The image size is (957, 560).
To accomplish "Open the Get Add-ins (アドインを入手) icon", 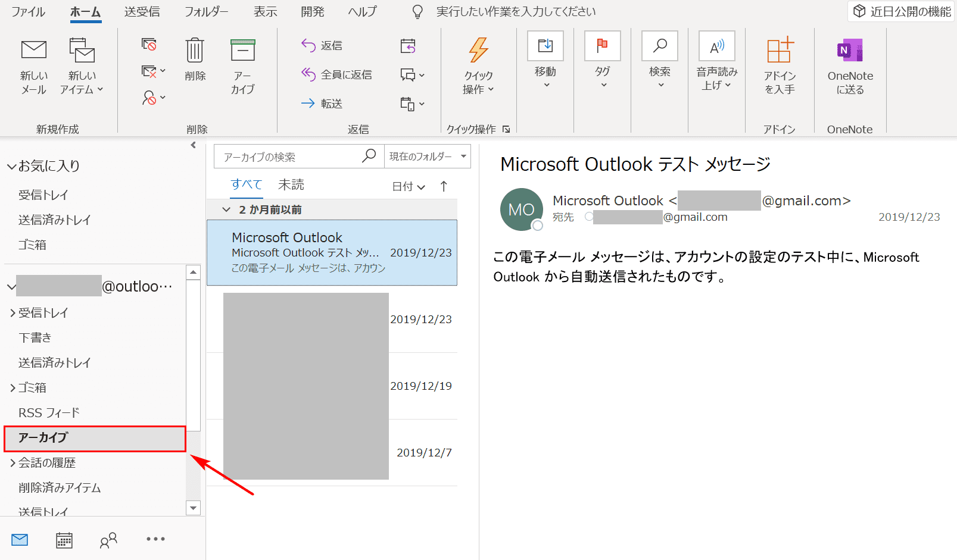I will 780,51.
